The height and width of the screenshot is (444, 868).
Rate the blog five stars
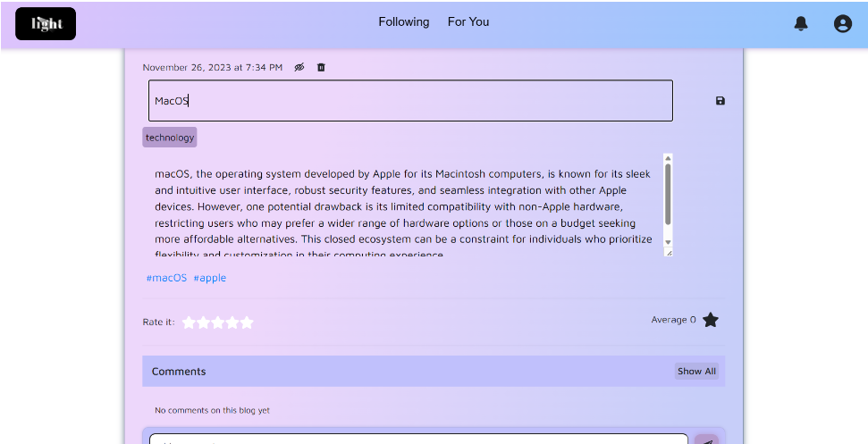247,323
